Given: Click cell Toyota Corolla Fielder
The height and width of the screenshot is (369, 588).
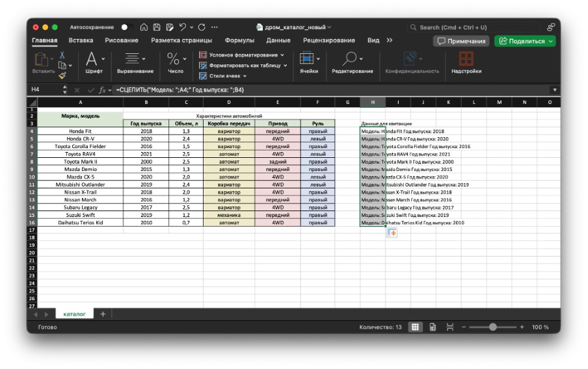Looking at the screenshot, I should pyautogui.click(x=80, y=146).
